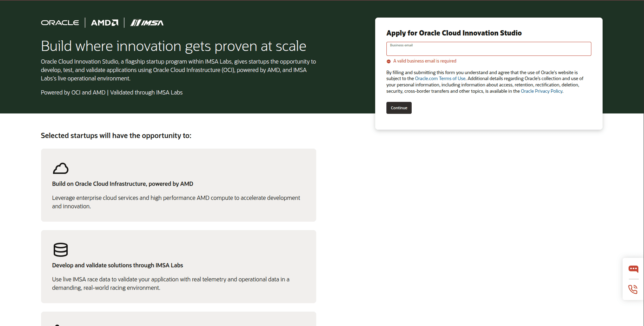
Task: Click the Apply for Oracle Cloud Innovation Studio title
Action: click(x=454, y=33)
